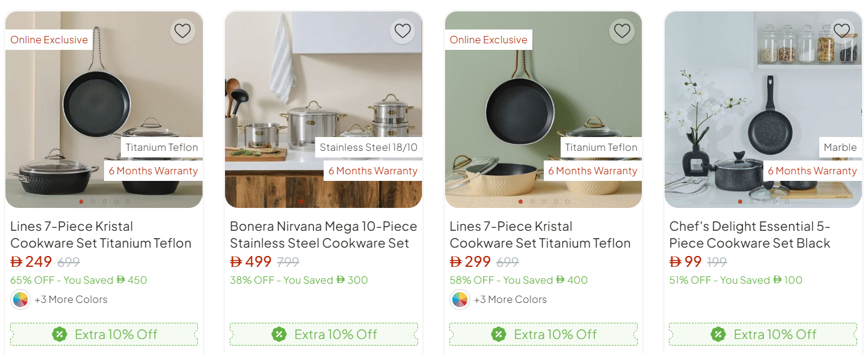Open Chef's Delight Essential 5-Piece product title
This screenshot has height=354, width=868.
coord(749,235)
